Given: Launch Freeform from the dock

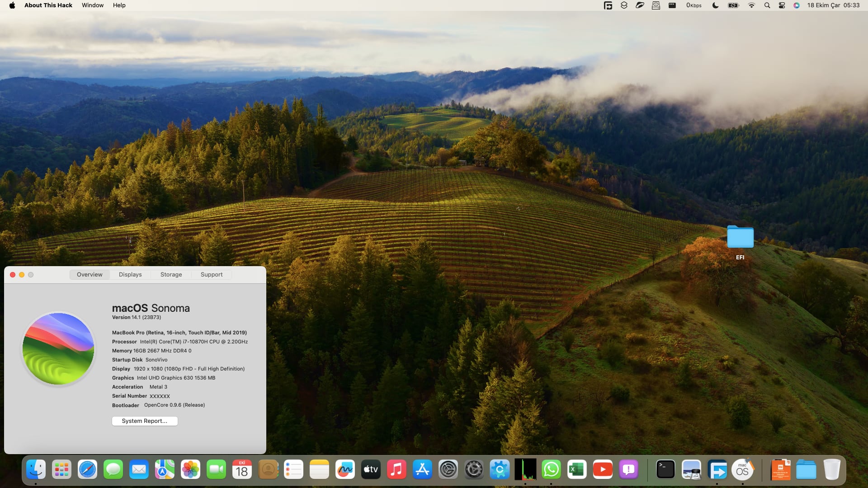Looking at the screenshot, I should pos(345,469).
